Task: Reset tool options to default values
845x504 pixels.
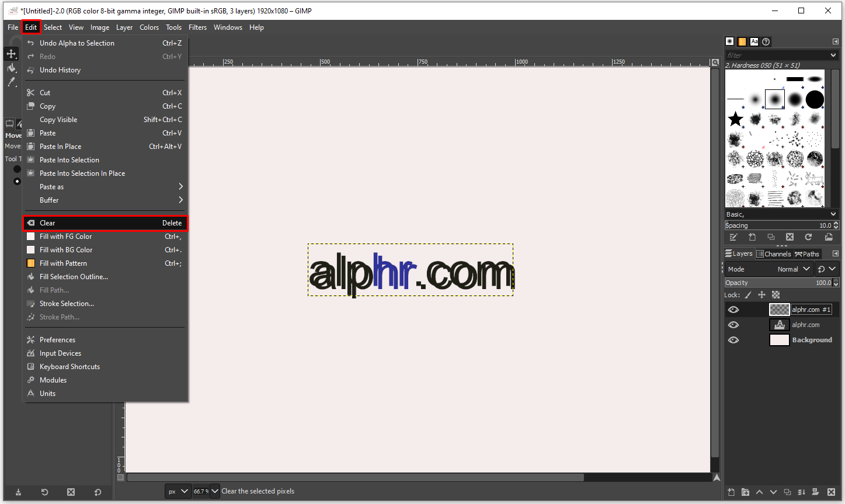Action: (x=98, y=492)
